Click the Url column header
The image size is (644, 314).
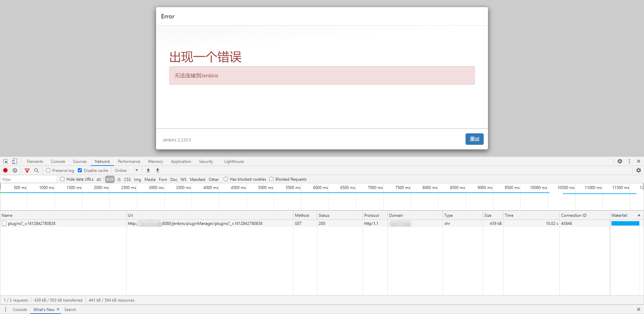(210, 215)
